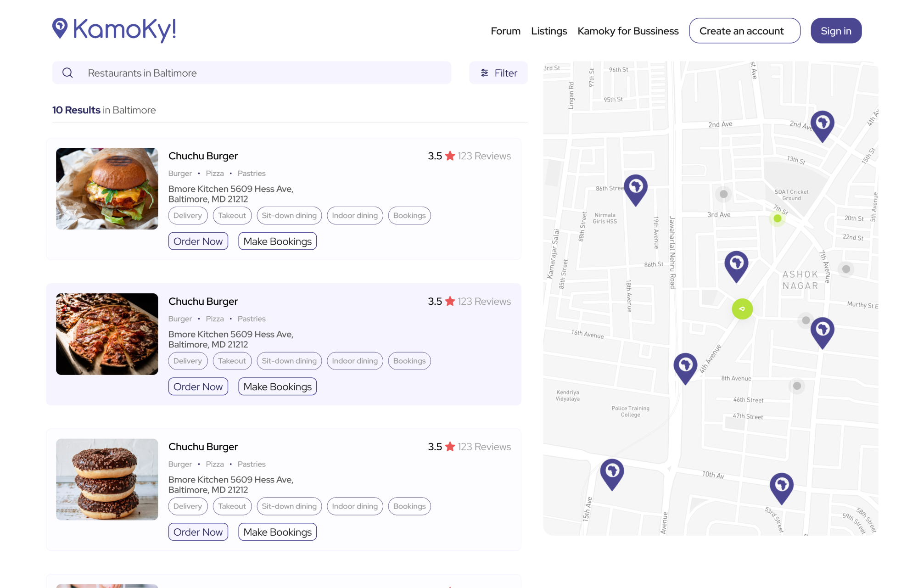Image resolution: width=918 pixels, height=588 pixels.
Task: Toggle Takeout tag on pizza listing
Action: [x=232, y=361]
